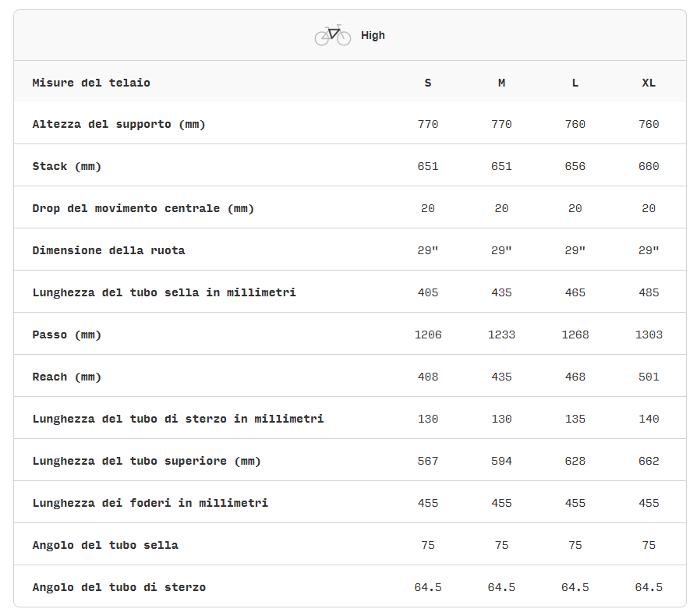Select the XL Passo value 1303

(x=649, y=335)
